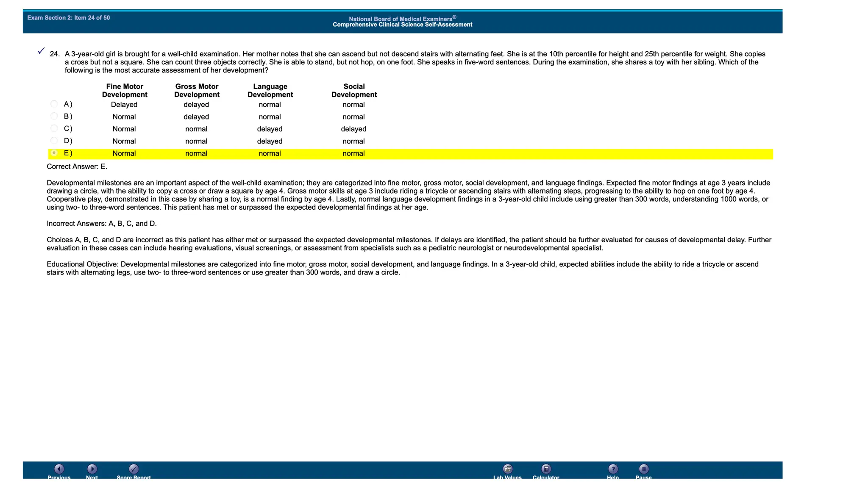The width and height of the screenshot is (868, 488).
Task: Click the Social Development column header
Action: 354,91
